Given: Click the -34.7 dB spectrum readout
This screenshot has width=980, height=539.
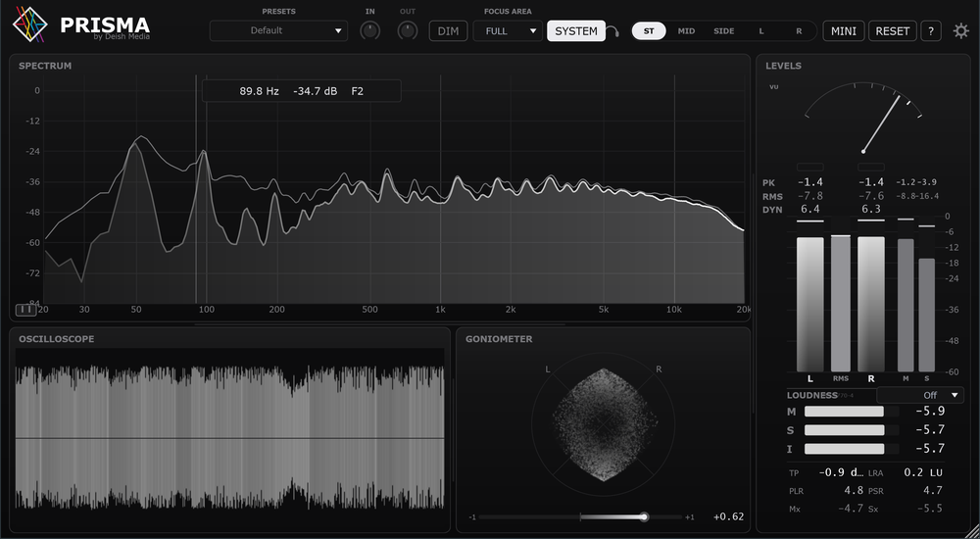Looking at the screenshot, I should click(315, 91).
